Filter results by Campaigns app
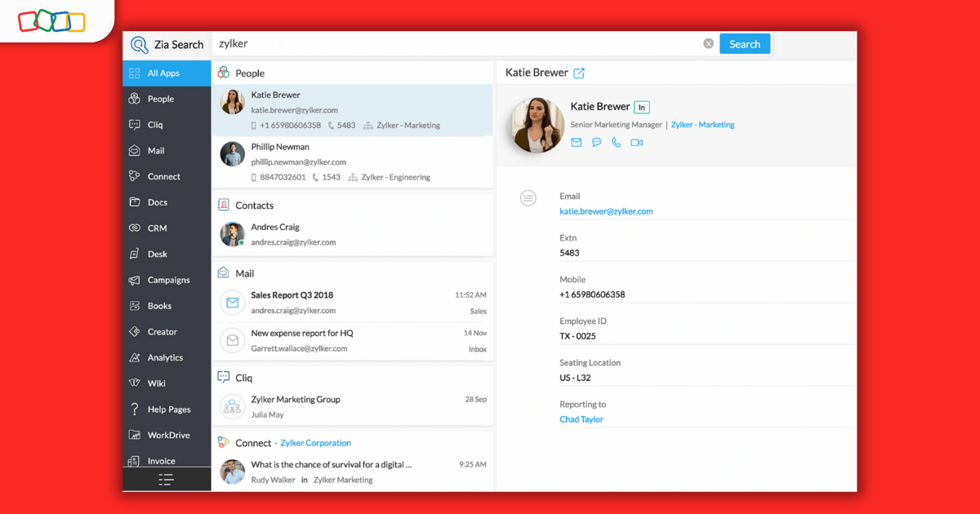Viewport: 980px width, 514px height. [x=167, y=280]
